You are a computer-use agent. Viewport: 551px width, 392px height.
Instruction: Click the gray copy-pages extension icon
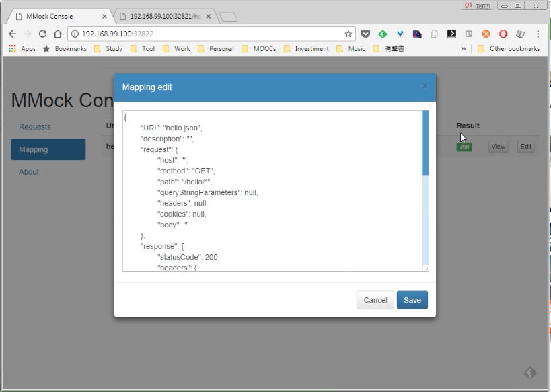(435, 34)
